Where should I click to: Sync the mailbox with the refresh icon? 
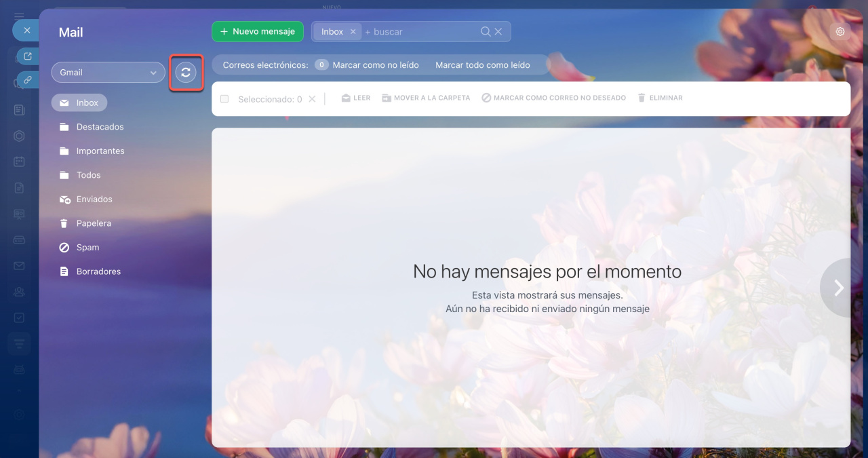point(186,73)
